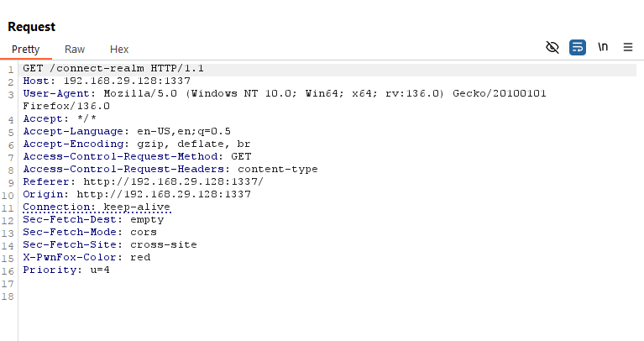Open the Hex tab
The width and height of the screenshot is (644, 341).
coord(119,50)
